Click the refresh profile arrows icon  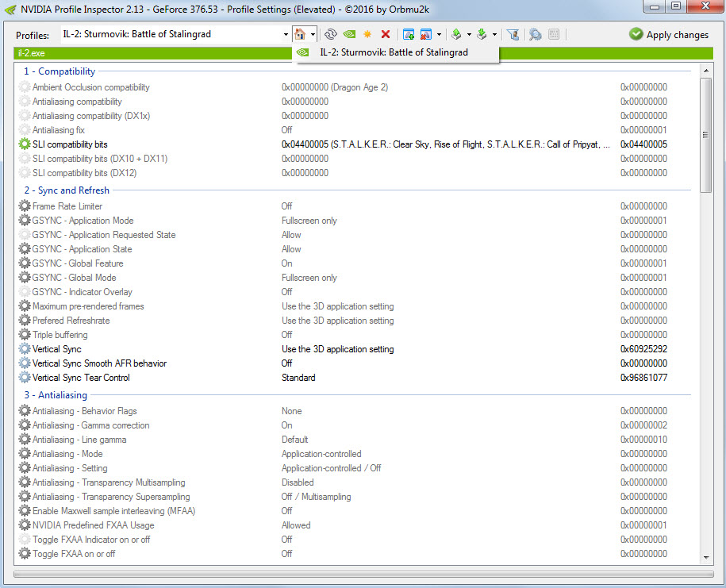coord(331,34)
